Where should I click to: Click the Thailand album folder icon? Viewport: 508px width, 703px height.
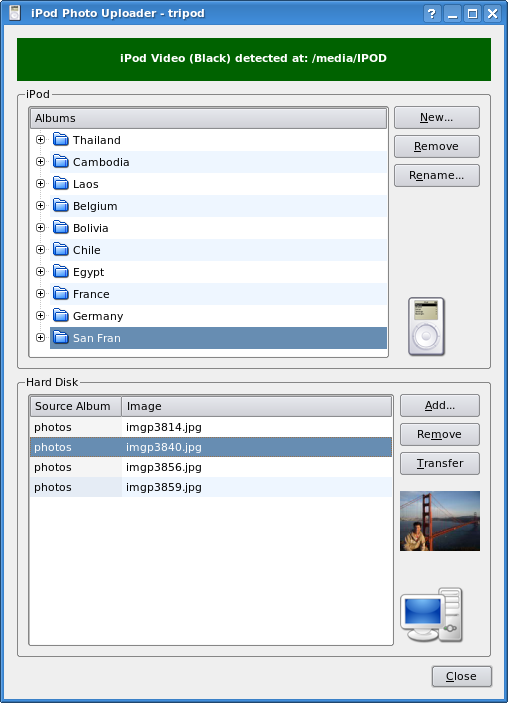[61, 140]
